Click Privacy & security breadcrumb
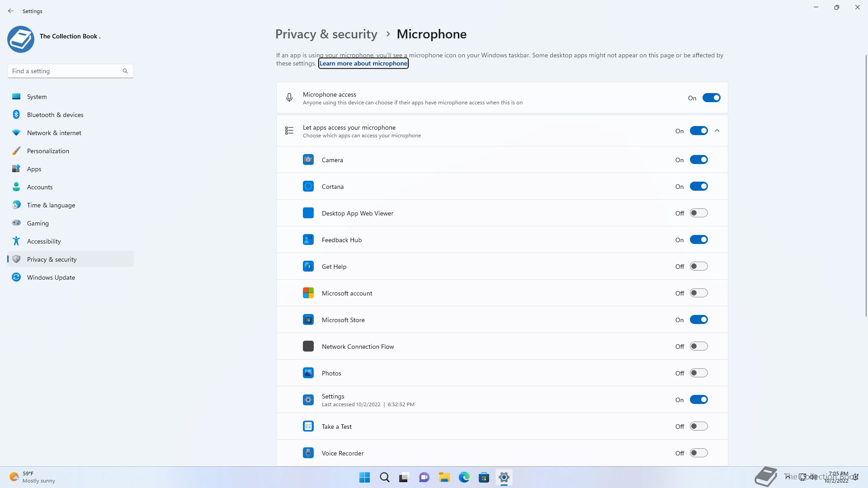 click(326, 34)
